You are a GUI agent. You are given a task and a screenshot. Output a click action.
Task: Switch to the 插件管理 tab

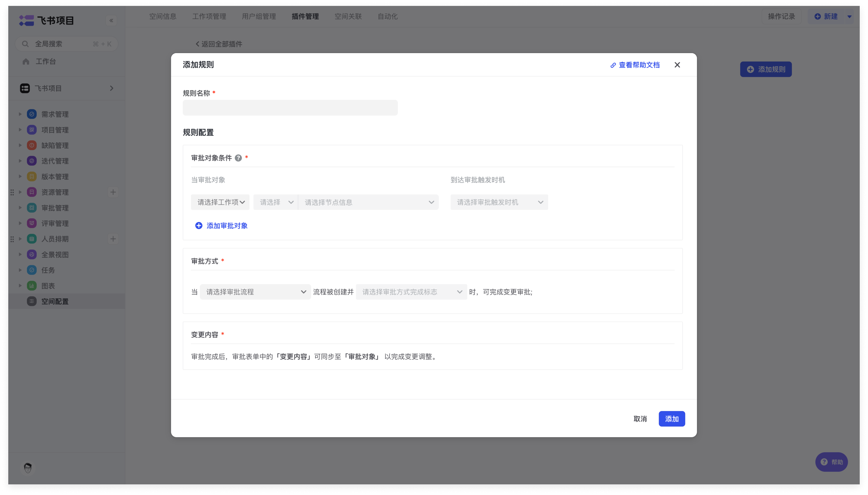pos(305,16)
